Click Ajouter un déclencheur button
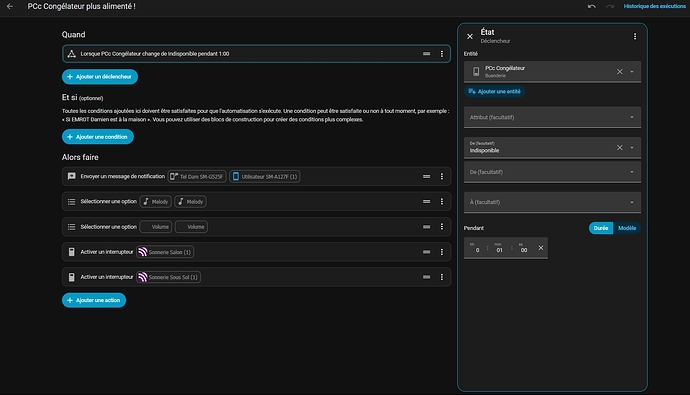 100,77
